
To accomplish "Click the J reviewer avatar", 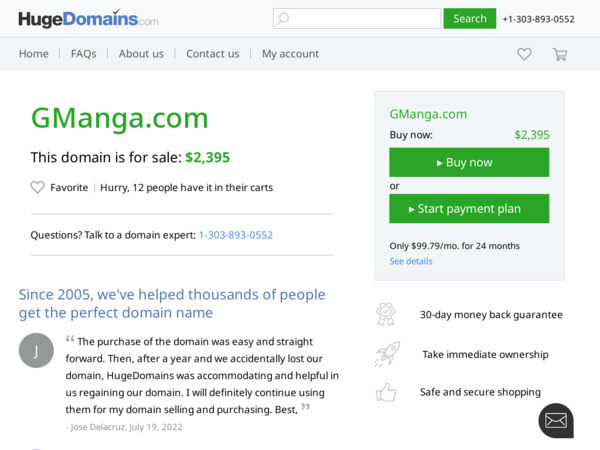I will tap(36, 350).
